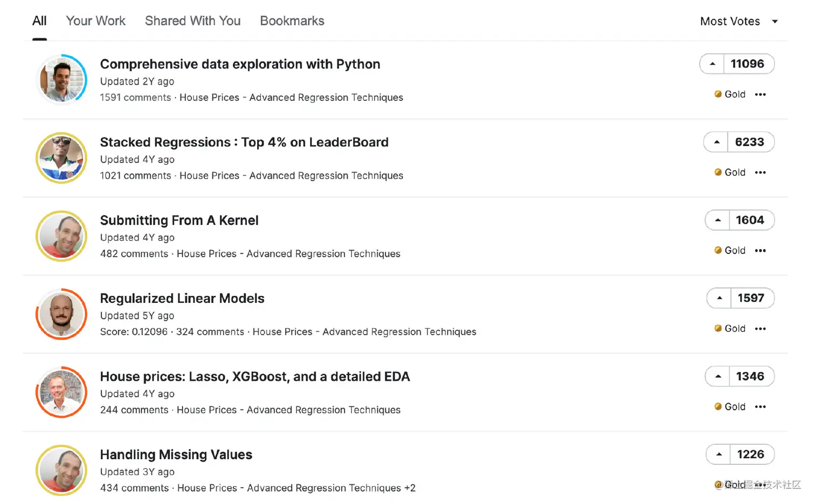Click the Gold medal on Comprehensive data exploration
The height and width of the screenshot is (504, 815).
(730, 94)
